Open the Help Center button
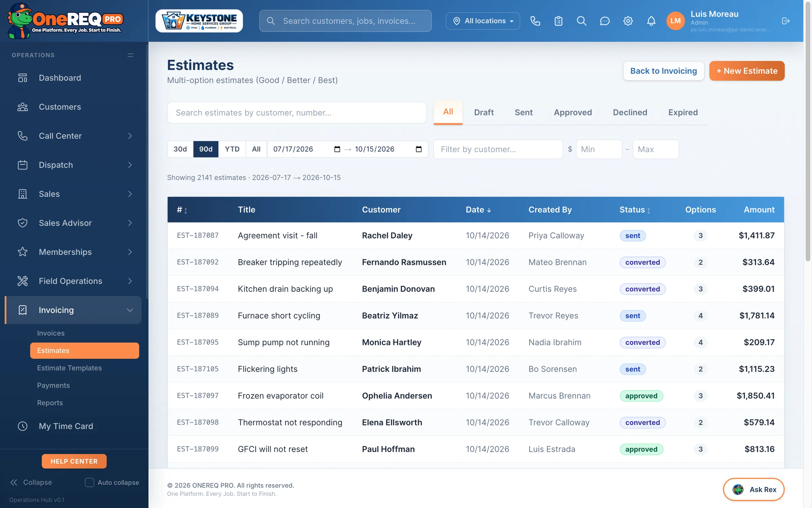 point(74,461)
